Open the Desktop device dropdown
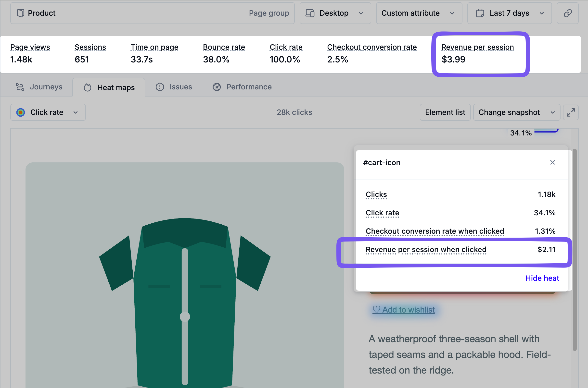Screen dimensions: 588x388 [x=335, y=13]
